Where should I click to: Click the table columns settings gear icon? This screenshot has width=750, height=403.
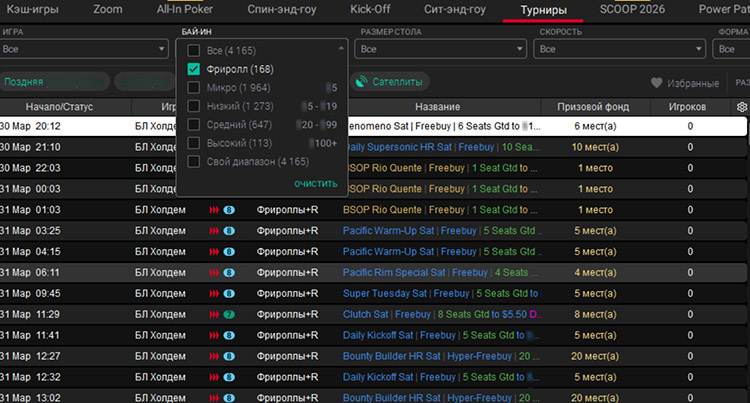pyautogui.click(x=741, y=107)
